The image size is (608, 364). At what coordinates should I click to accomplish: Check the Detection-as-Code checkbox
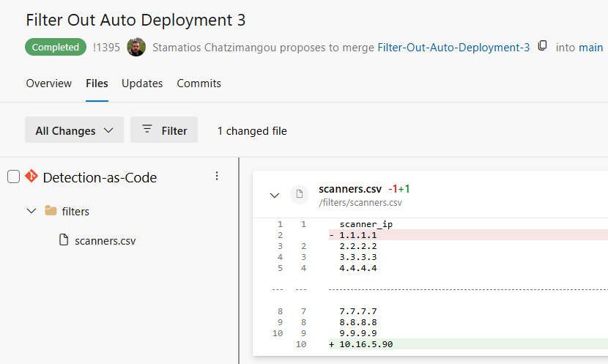click(14, 177)
